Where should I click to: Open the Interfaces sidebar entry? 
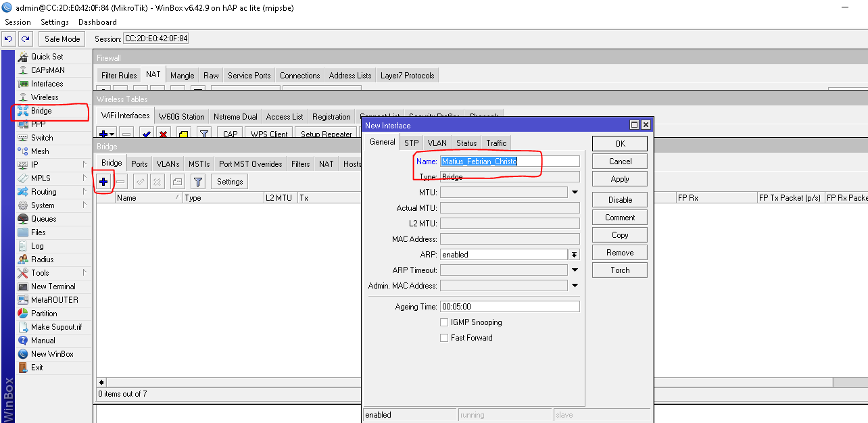coord(47,84)
